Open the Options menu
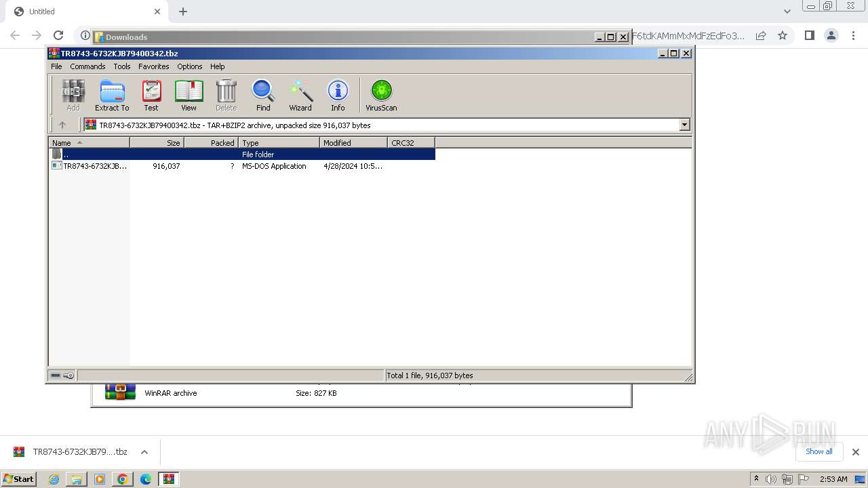The image size is (868, 488). 190,66
